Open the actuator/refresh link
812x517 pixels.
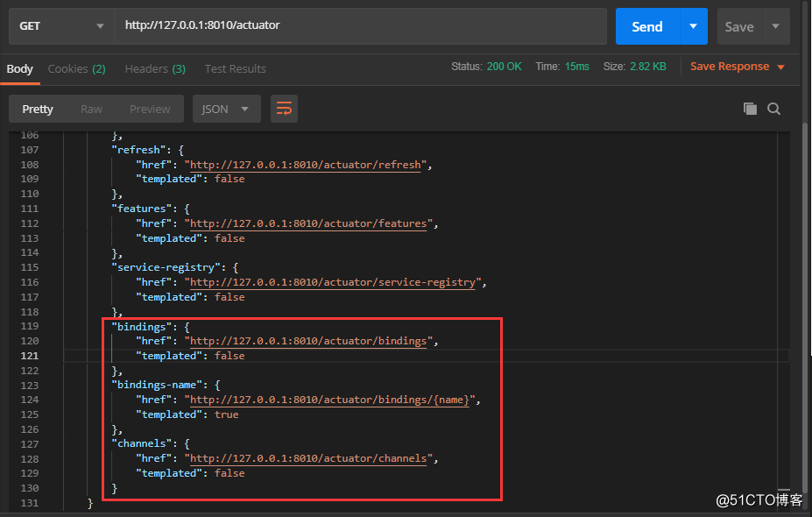(x=306, y=165)
